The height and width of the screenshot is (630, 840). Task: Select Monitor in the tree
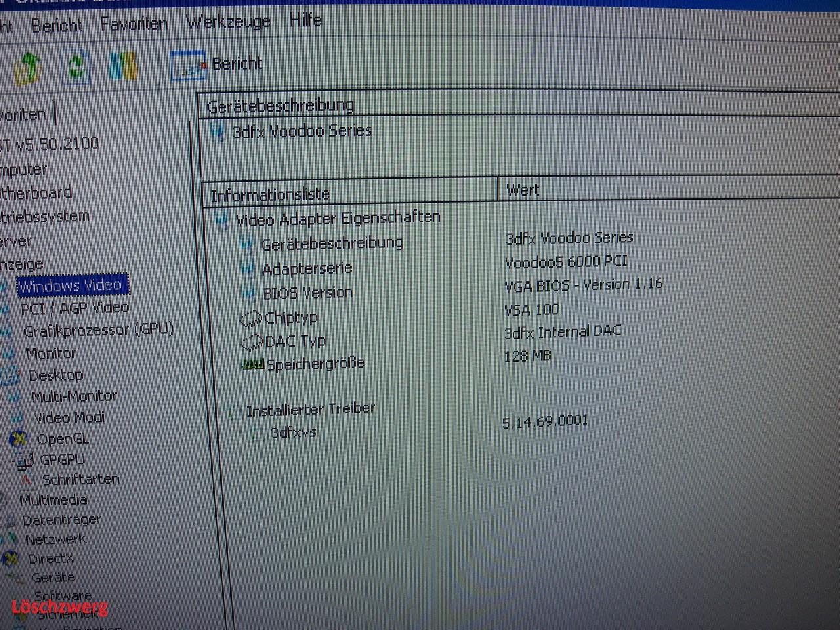(x=51, y=353)
